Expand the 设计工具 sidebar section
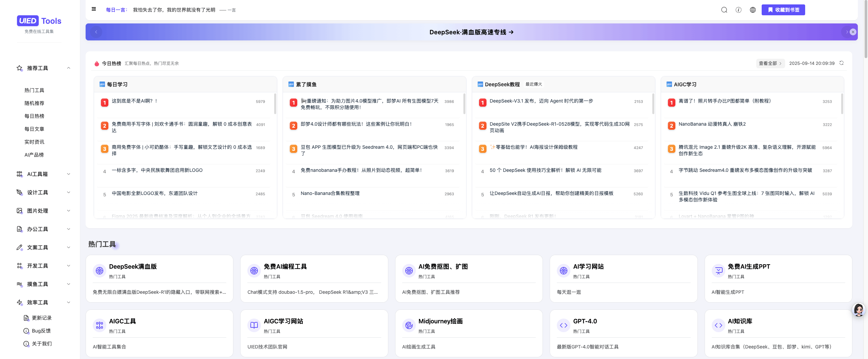868x359 pixels. pyautogui.click(x=69, y=192)
